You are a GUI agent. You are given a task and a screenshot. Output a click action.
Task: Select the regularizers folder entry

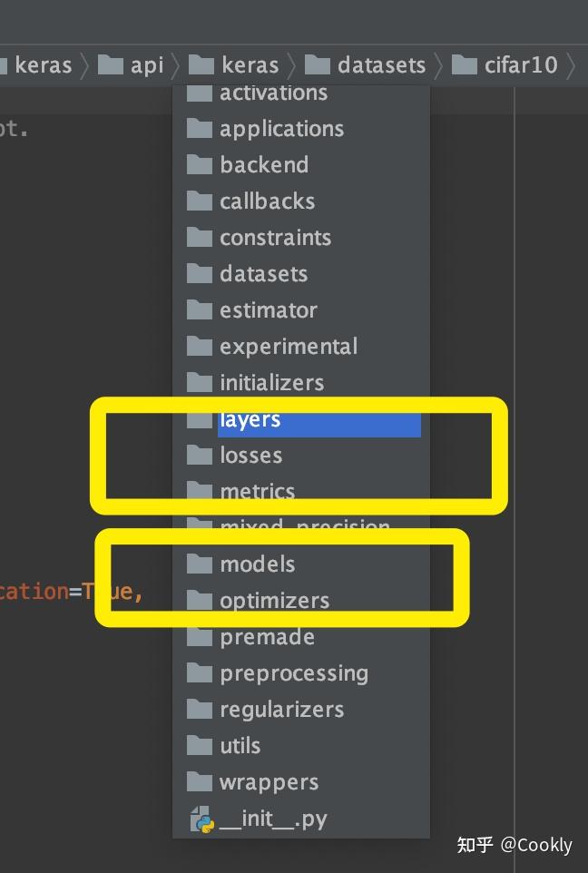click(x=301, y=710)
